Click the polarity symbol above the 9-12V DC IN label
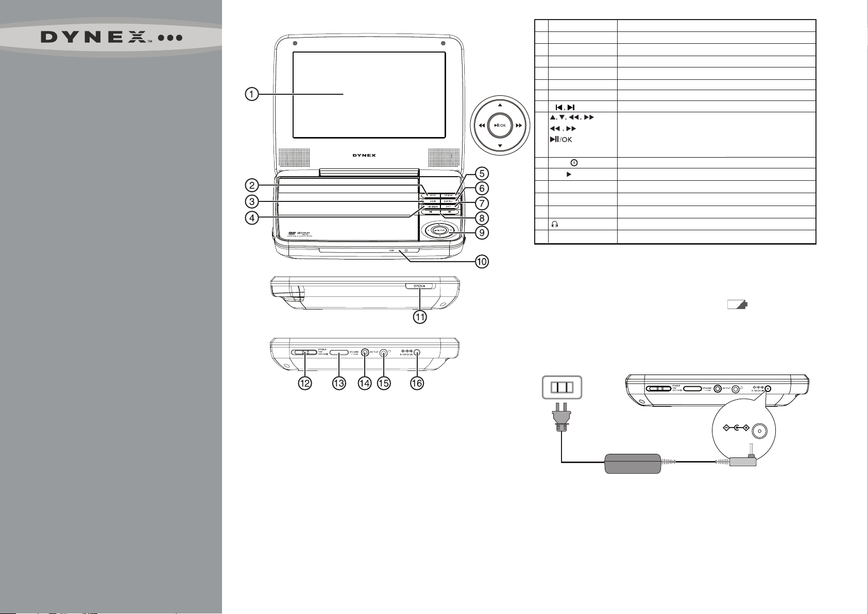The height and width of the screenshot is (614, 868). [x=407, y=351]
